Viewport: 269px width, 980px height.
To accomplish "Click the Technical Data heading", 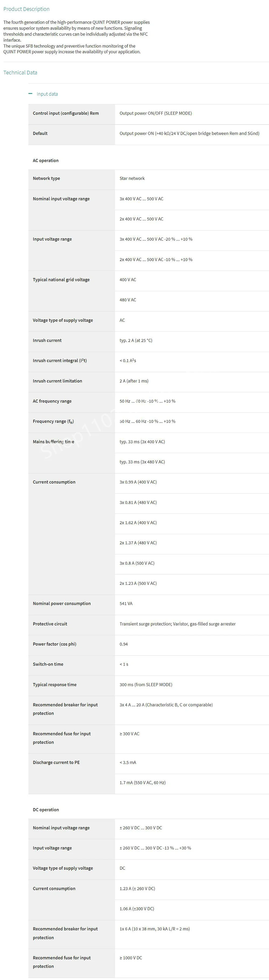I will point(20,73).
